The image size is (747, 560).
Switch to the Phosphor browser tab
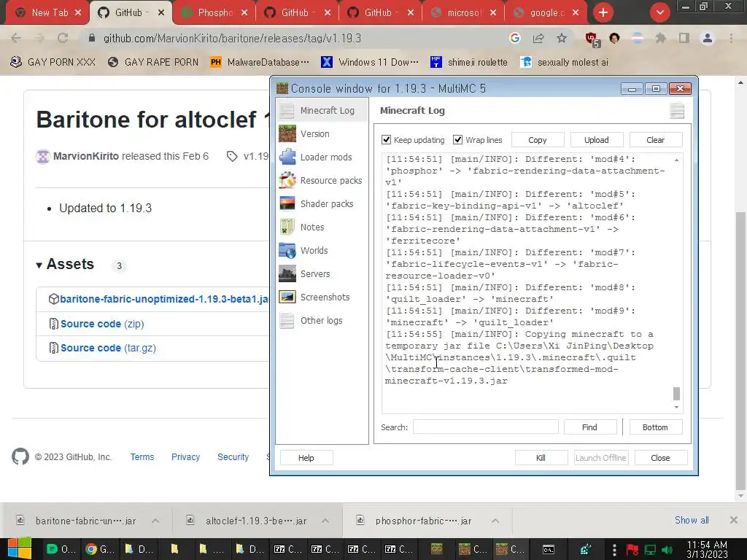(x=214, y=13)
